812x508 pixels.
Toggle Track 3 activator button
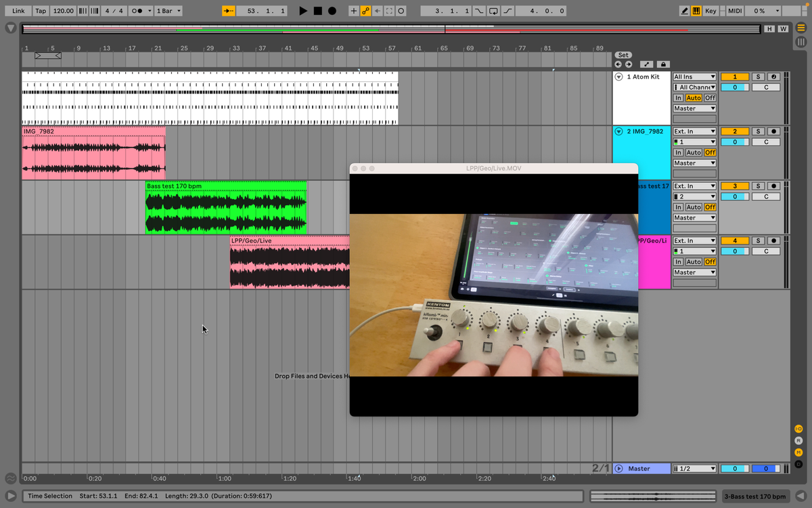[735, 186]
